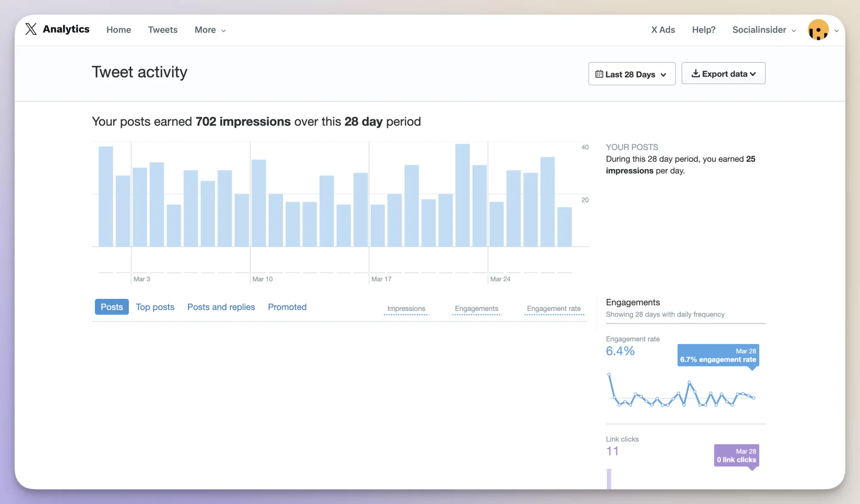Screen dimensions: 860x504
Task: Click the purple link clicks bar
Action: (609, 479)
